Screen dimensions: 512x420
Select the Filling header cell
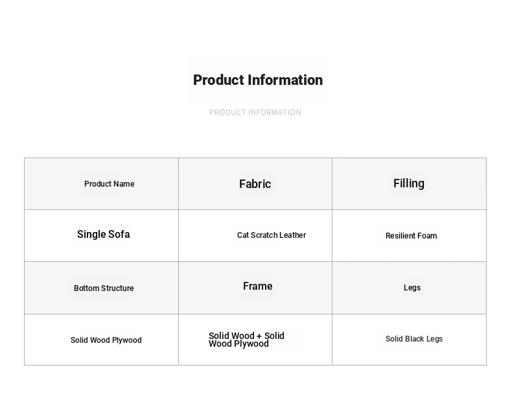pyautogui.click(x=409, y=183)
